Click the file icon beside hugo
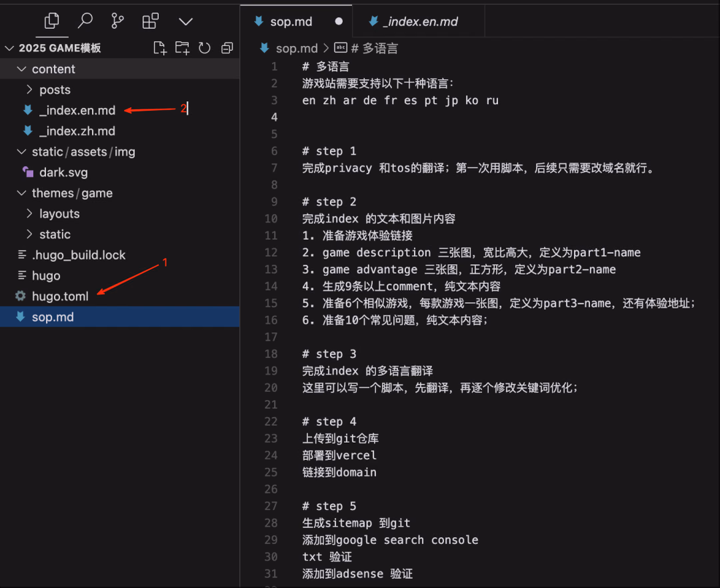Viewport: 720px width, 588px height. point(21,275)
